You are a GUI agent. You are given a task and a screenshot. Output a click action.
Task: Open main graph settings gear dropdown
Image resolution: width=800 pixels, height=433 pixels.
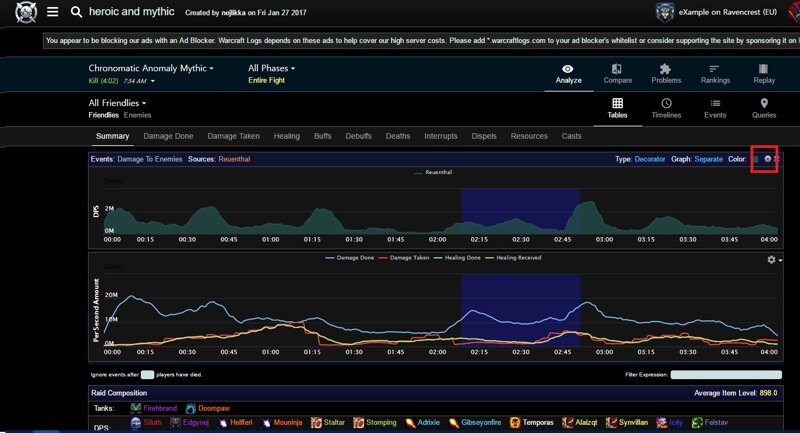(773, 260)
